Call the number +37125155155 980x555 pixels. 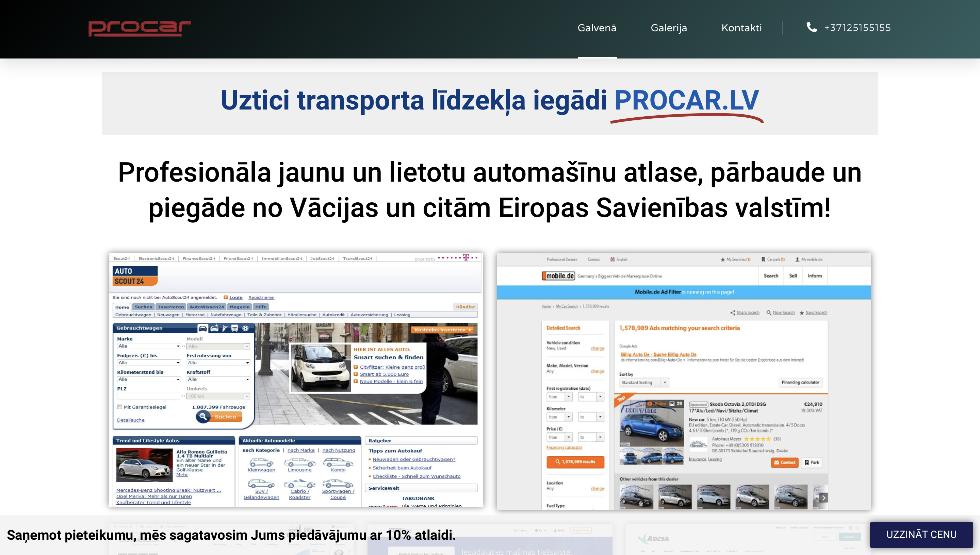857,28
